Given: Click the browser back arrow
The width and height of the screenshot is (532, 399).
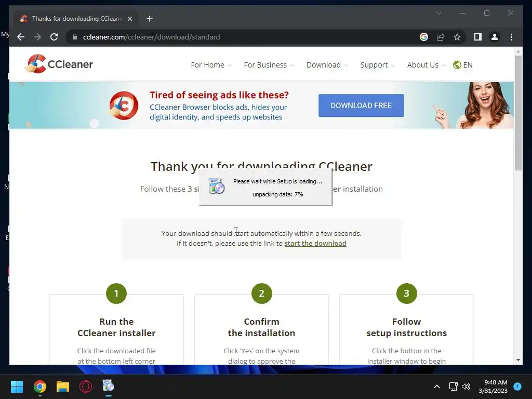Looking at the screenshot, I should tap(21, 37).
